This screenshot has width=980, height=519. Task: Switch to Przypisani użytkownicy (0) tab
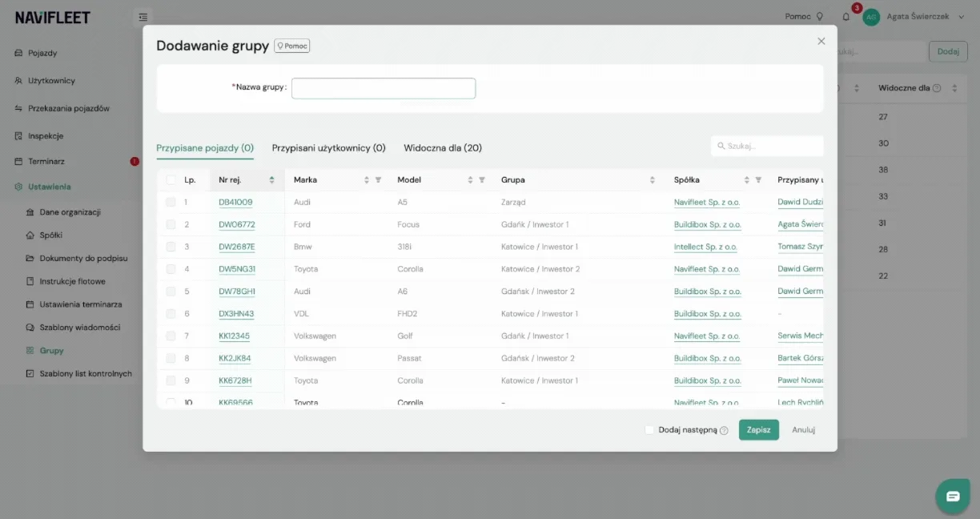point(329,148)
